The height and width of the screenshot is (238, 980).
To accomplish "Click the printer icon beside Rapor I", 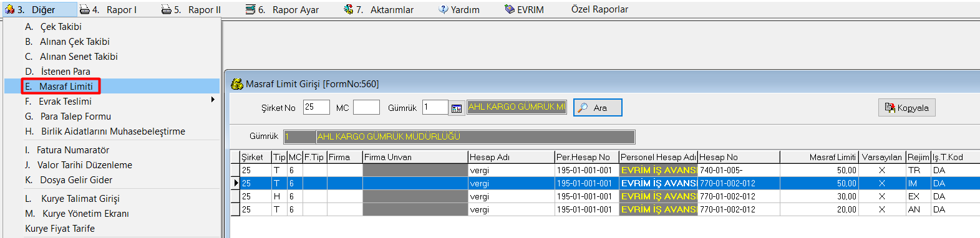I will [85, 9].
